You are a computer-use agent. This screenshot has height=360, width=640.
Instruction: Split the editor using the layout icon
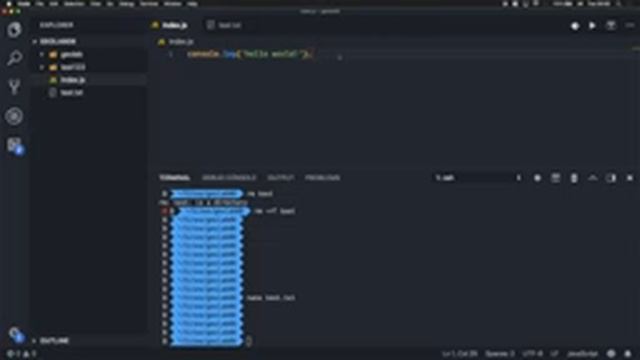611,25
